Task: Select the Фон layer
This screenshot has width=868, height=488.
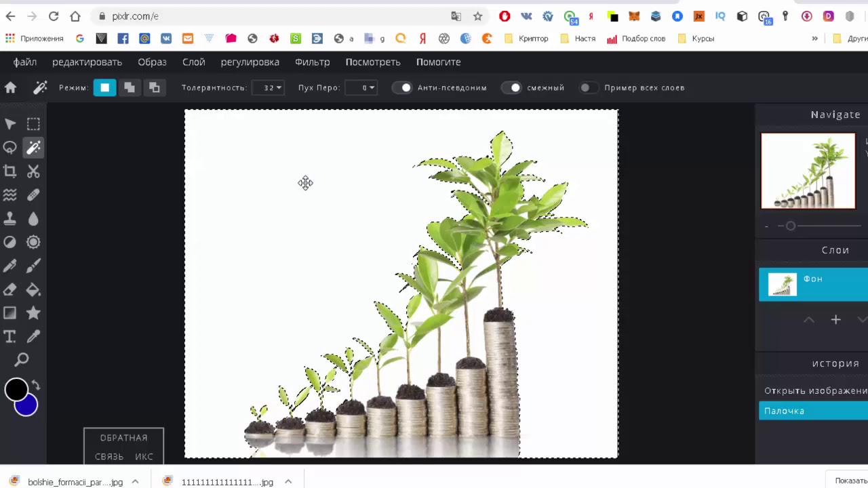Action: [813, 285]
